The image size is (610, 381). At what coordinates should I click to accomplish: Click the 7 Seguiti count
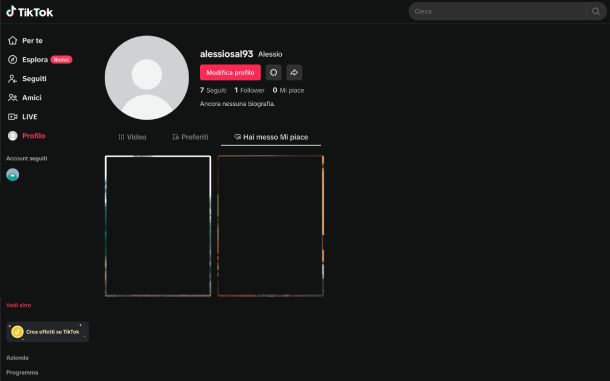pos(213,90)
